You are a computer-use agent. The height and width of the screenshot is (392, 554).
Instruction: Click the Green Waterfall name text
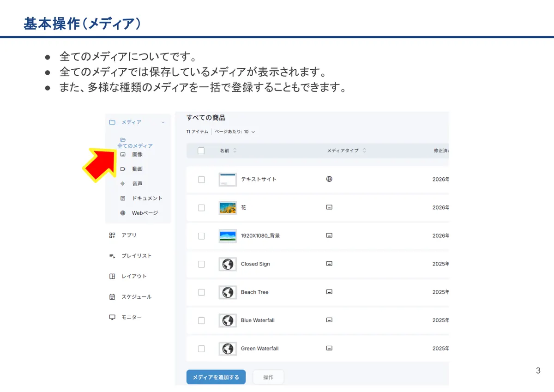(259, 348)
